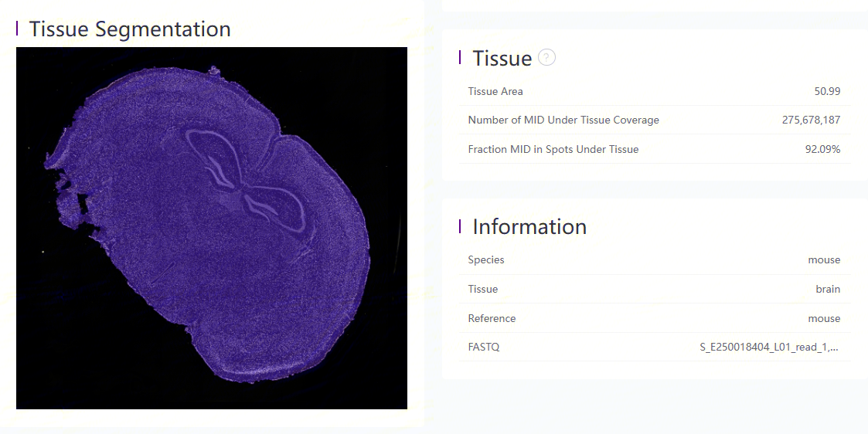Image resolution: width=868 pixels, height=434 pixels.
Task: Click the Tissue help question-mark icon
Action: pos(547,57)
